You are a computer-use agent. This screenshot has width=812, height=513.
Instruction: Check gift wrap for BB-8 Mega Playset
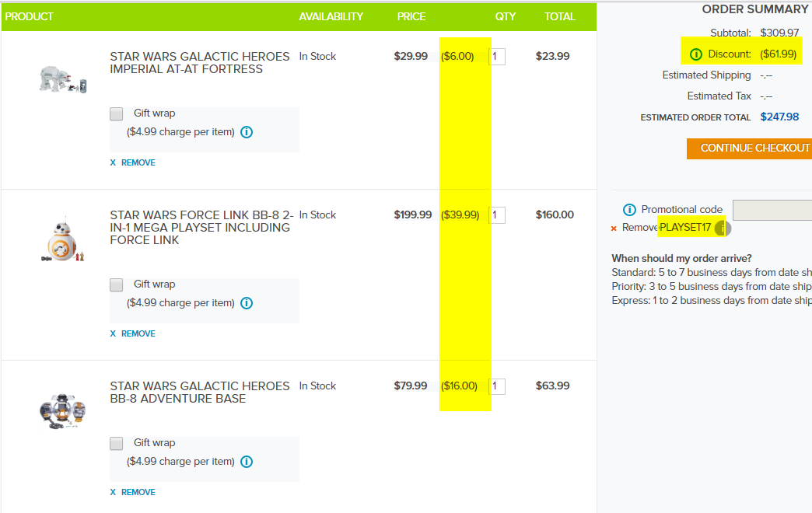pos(117,285)
